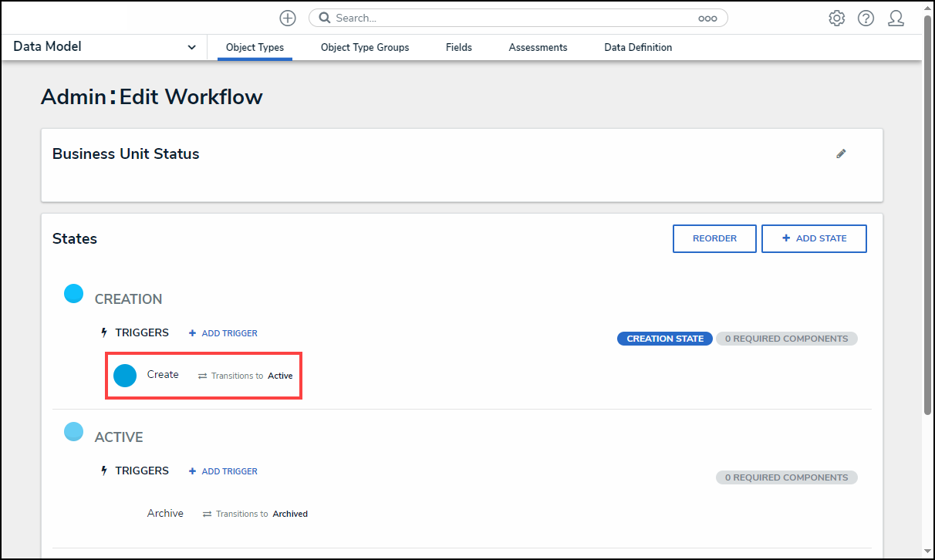Click into the Search input field
Viewport: 935px width, 560px height.
509,18
